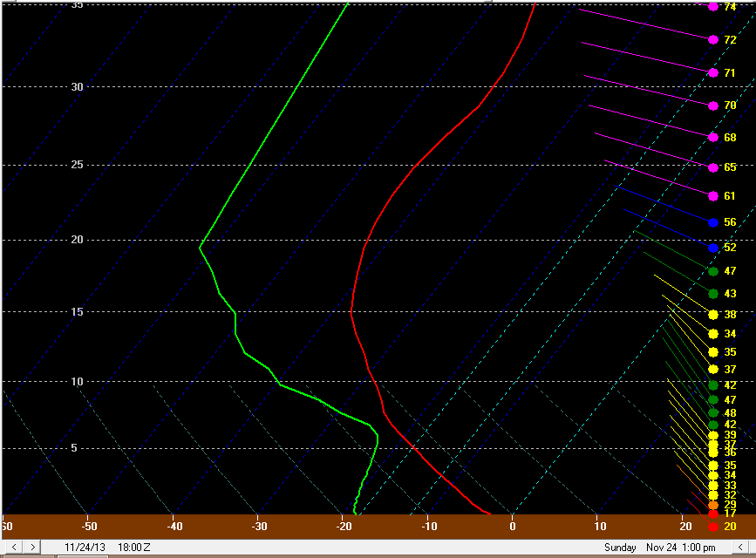
Task: Click the Sunday Nov 24 1:00 pm label
Action: [x=659, y=547]
